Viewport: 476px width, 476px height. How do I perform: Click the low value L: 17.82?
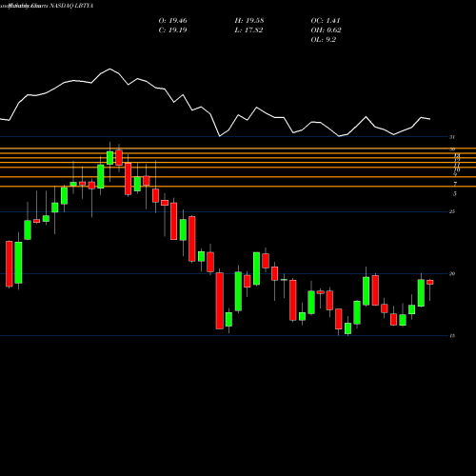pyautogui.click(x=248, y=30)
